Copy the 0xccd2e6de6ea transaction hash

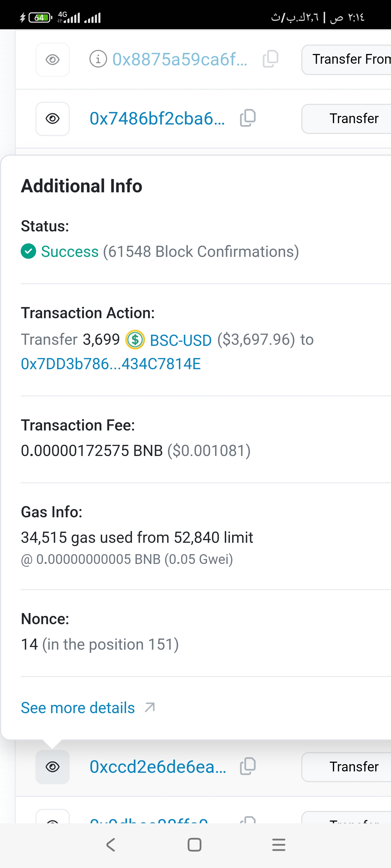coord(248,766)
